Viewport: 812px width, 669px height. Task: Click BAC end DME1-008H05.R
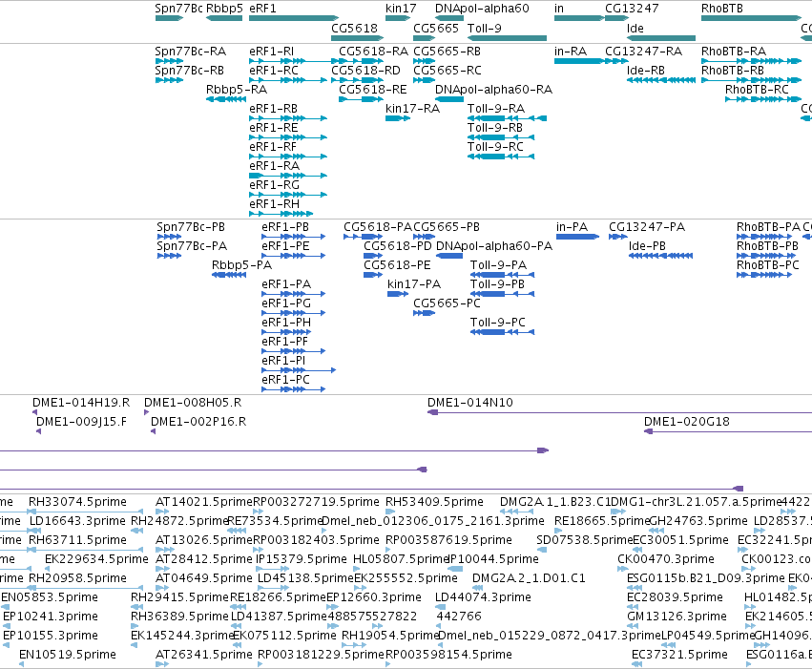pos(193,403)
